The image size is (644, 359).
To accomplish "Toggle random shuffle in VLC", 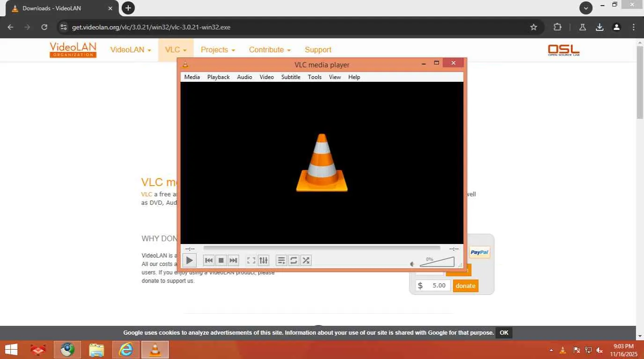I will pos(306,260).
